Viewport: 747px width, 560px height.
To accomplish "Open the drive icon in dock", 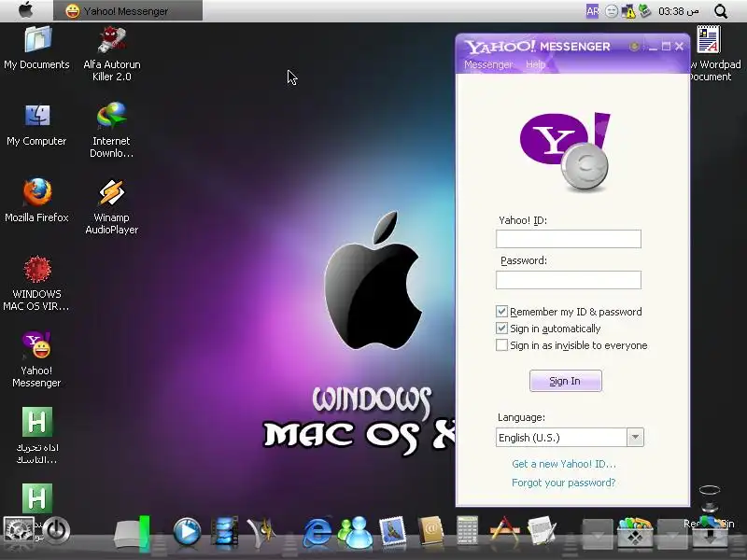I will point(132,533).
